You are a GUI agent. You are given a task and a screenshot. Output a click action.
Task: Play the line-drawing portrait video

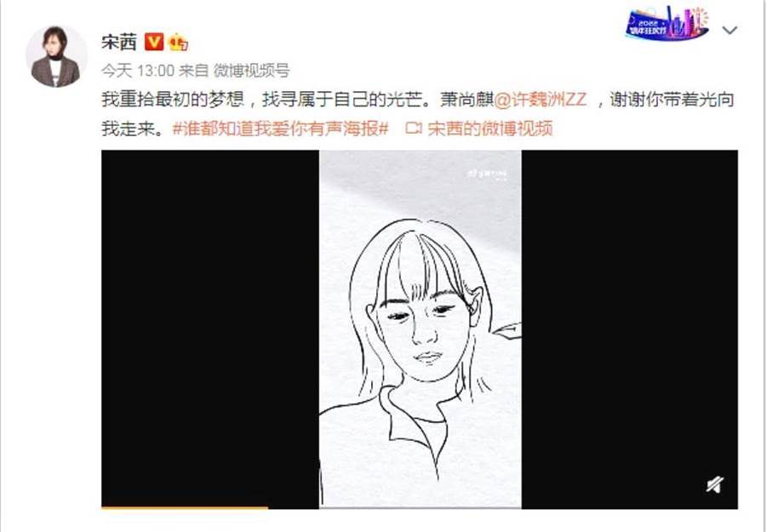[420, 329]
